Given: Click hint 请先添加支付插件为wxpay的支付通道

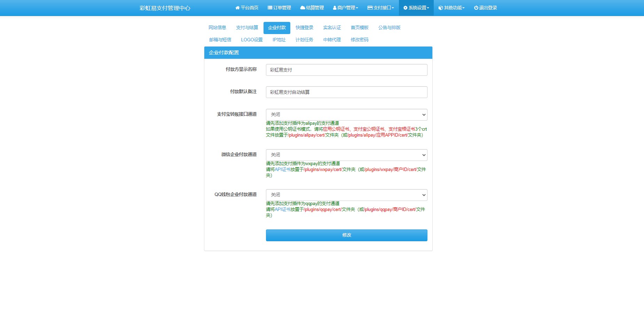Looking at the screenshot, I should (303, 163).
